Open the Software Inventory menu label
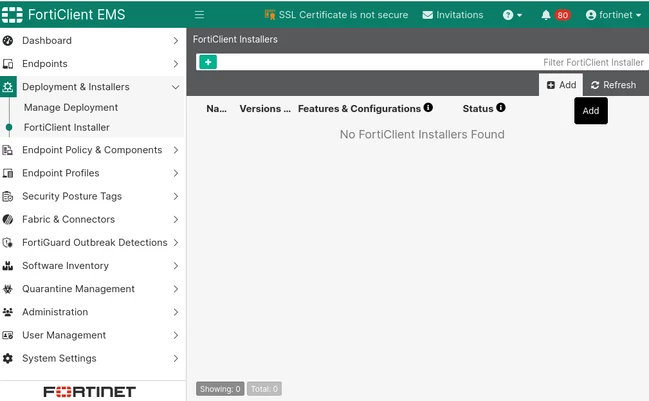The height and width of the screenshot is (401, 649). [x=65, y=266]
